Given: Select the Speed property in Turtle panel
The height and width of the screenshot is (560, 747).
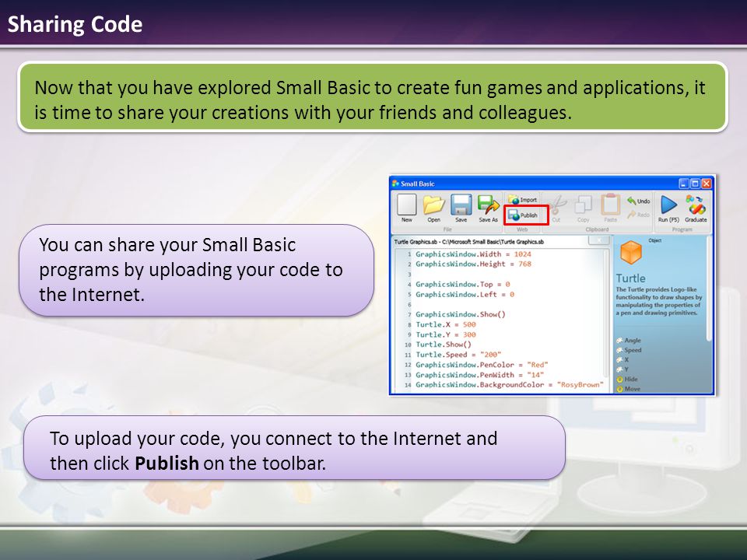Looking at the screenshot, I should (629, 350).
